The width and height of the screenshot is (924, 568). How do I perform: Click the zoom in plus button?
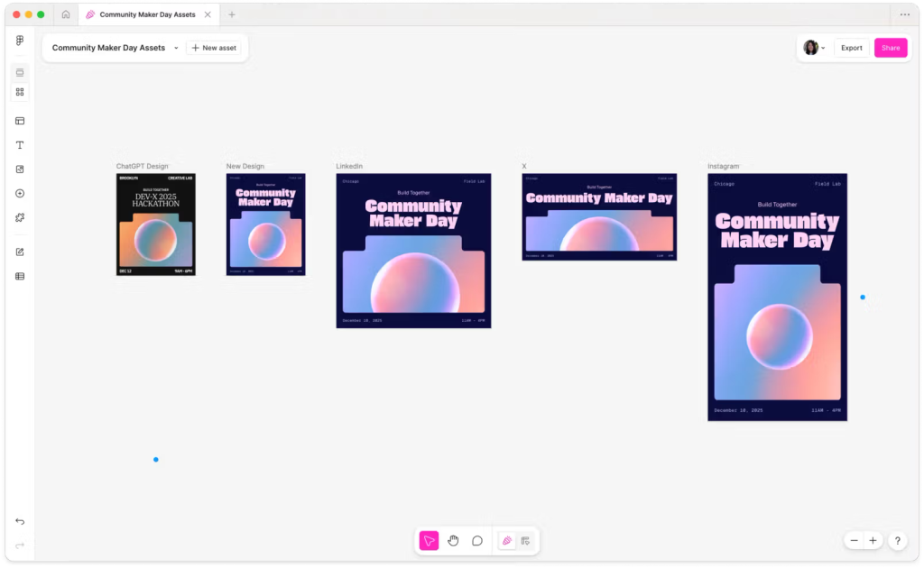873,541
